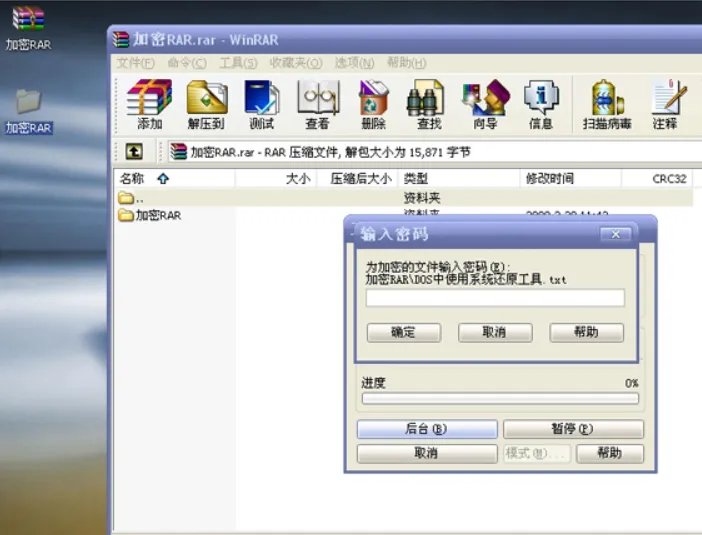
Task: Open the 选项(N) menu
Action: tap(355, 63)
